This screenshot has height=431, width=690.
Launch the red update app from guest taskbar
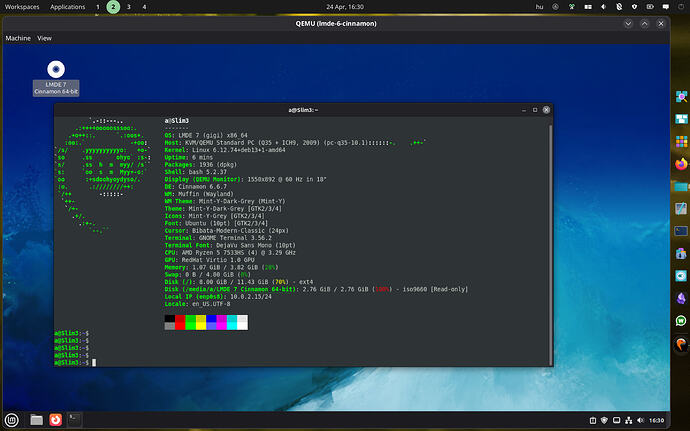[55, 420]
